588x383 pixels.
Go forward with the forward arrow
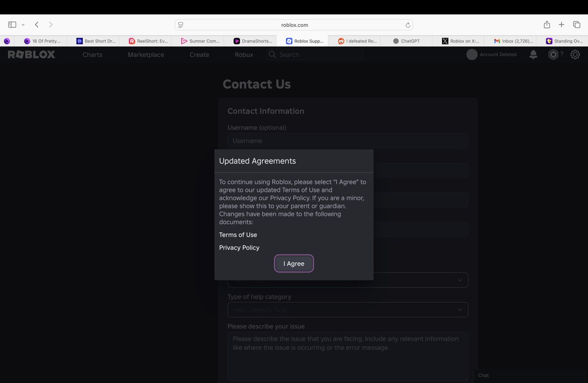[51, 25]
